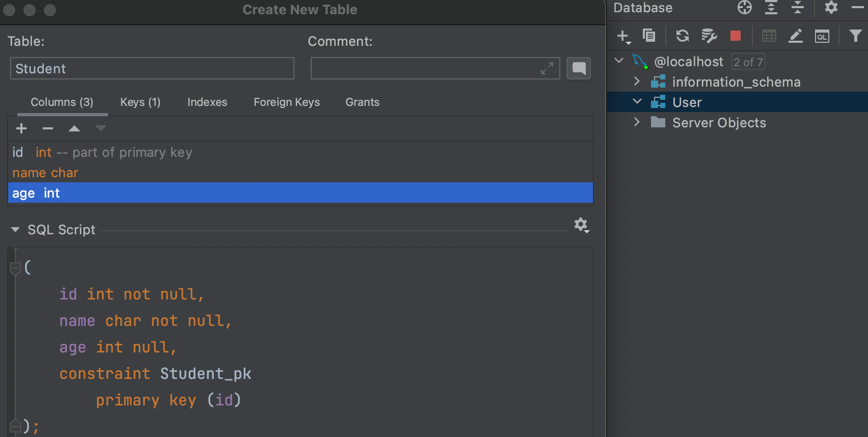
Task: Click the Table name field containing Student
Action: (152, 68)
